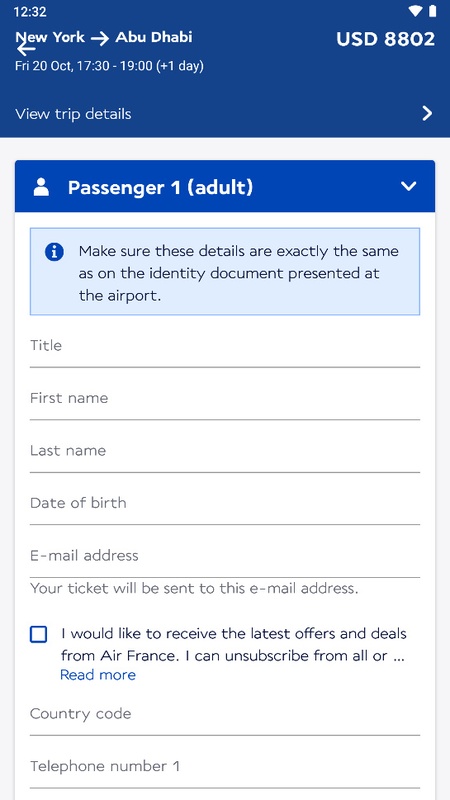Open the Read more link
The image size is (450, 800).
click(x=98, y=675)
